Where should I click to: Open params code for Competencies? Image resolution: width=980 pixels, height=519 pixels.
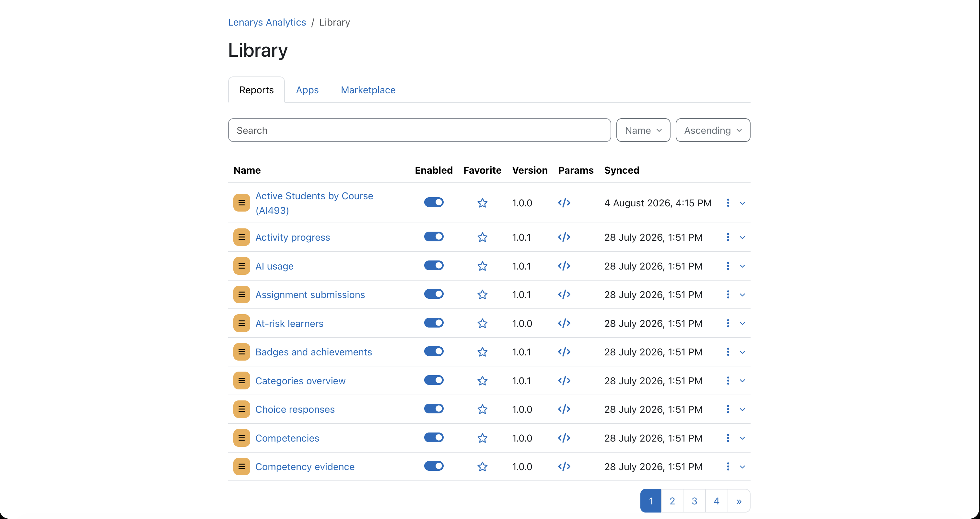pos(564,438)
